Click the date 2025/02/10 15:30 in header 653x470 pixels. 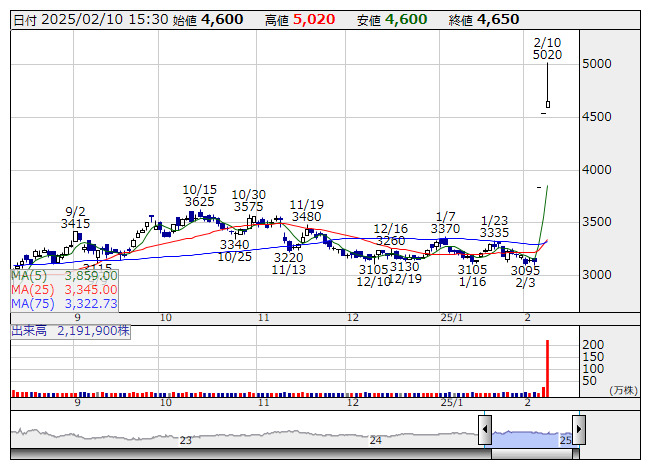(89, 19)
